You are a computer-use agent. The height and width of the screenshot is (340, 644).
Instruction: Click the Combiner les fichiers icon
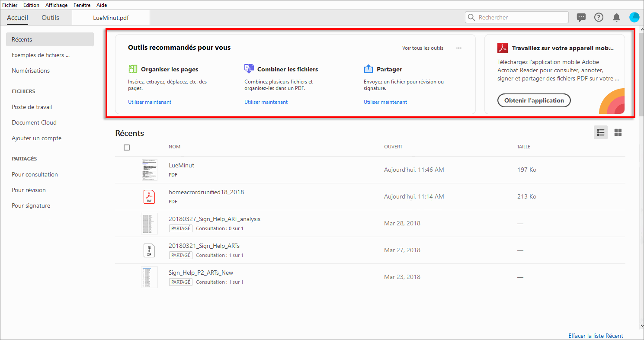(249, 69)
